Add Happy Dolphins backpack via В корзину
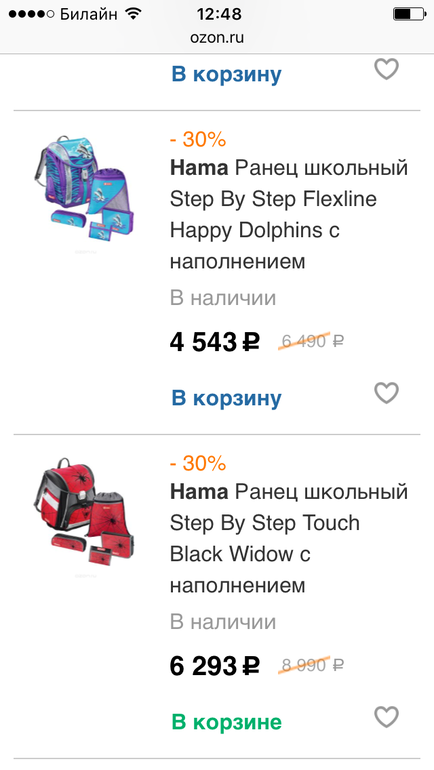The height and width of the screenshot is (770, 434). (226, 398)
